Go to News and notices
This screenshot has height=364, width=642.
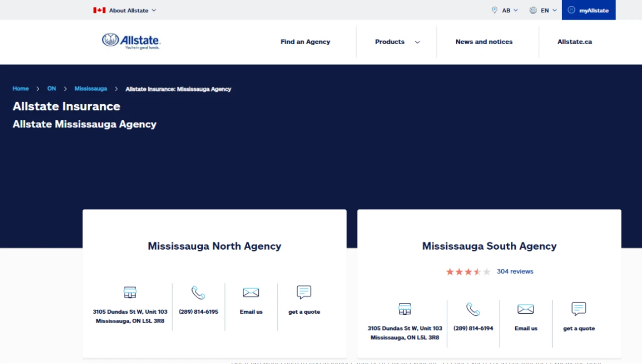click(484, 42)
